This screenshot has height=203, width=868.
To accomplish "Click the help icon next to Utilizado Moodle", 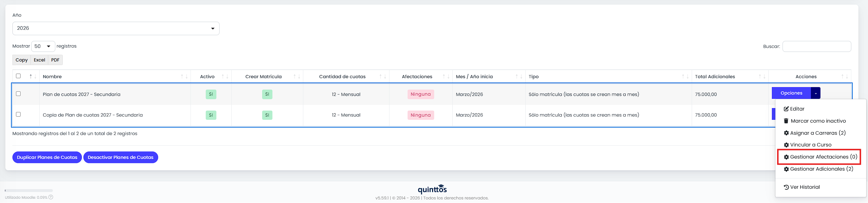I will (x=51, y=197).
